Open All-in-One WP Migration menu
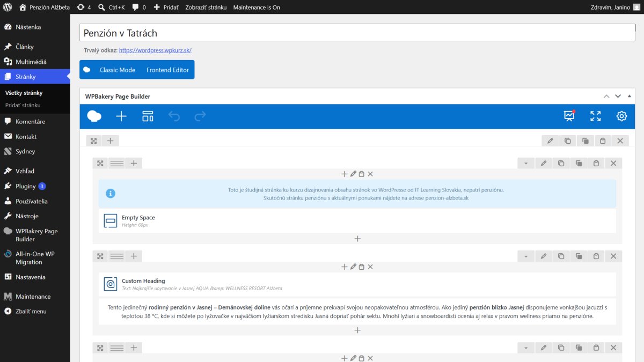The width and height of the screenshot is (644, 362). 35,258
